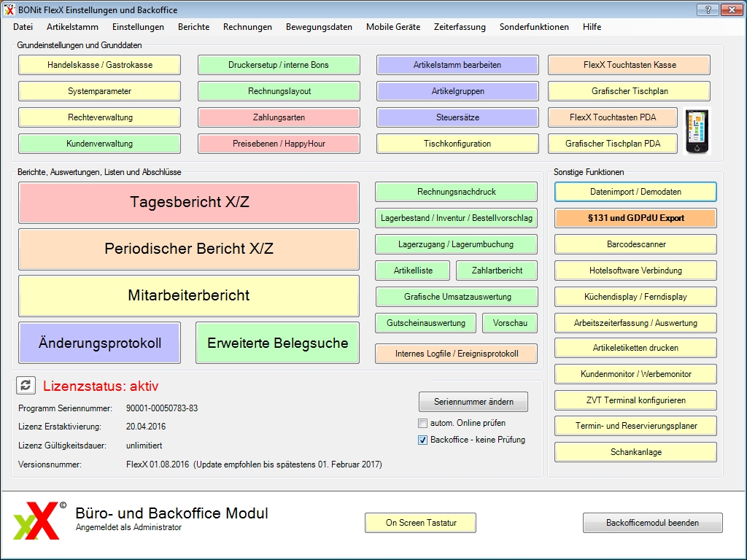Open Rechteverwaltung
The width and height of the screenshot is (747, 560).
[x=99, y=117]
